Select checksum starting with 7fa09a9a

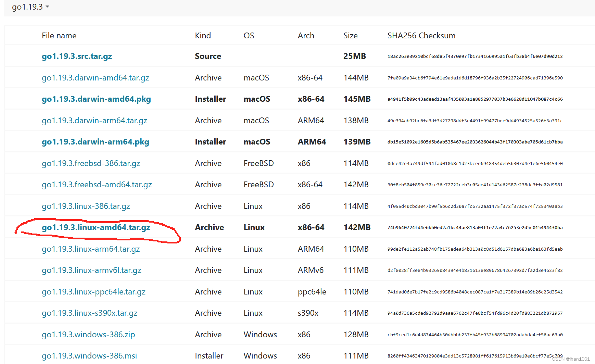point(475,78)
